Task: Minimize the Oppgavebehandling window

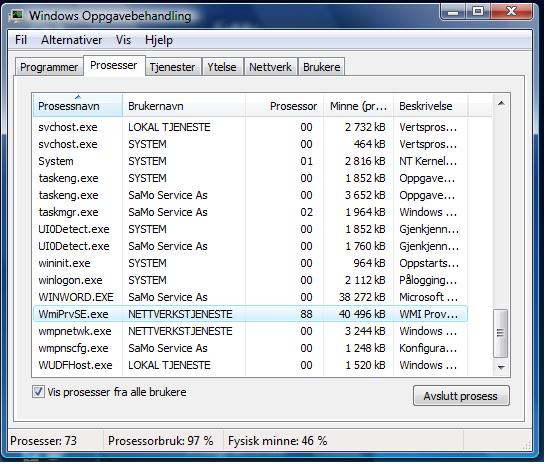Action: point(453,13)
